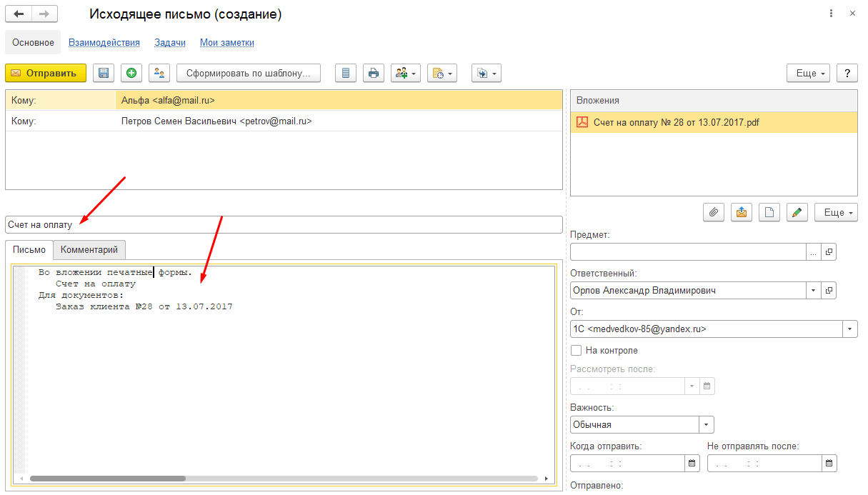Click the subject field Счет на оплату
The height and width of the screenshot is (495, 868).
coord(284,224)
